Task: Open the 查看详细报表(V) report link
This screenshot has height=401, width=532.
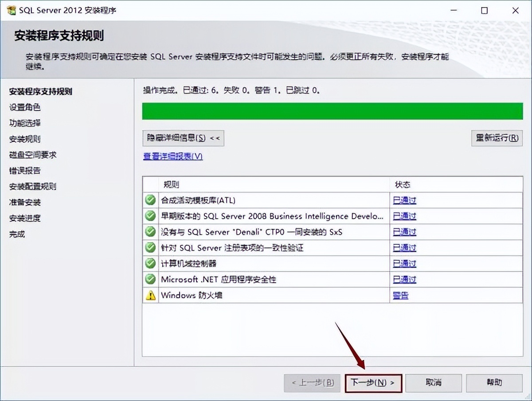Action: coord(172,156)
